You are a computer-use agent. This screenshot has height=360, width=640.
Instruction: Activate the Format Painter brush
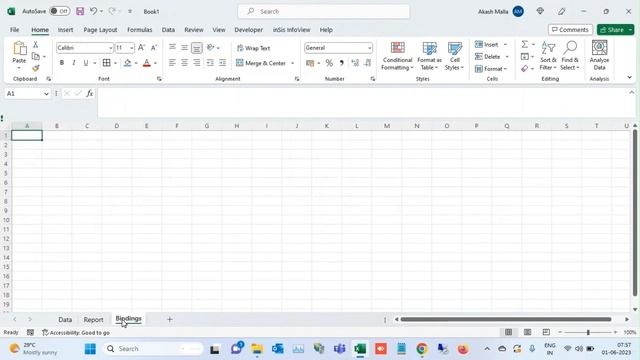pos(36,68)
